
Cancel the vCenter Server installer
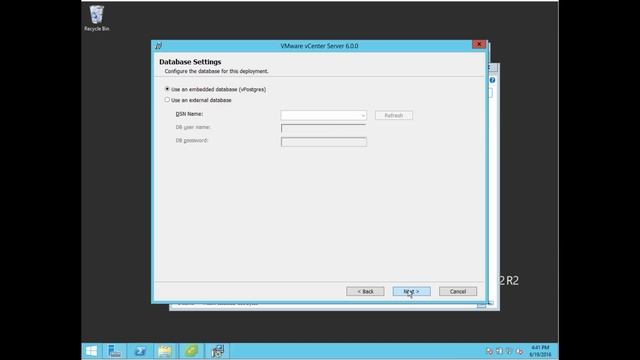(458, 291)
